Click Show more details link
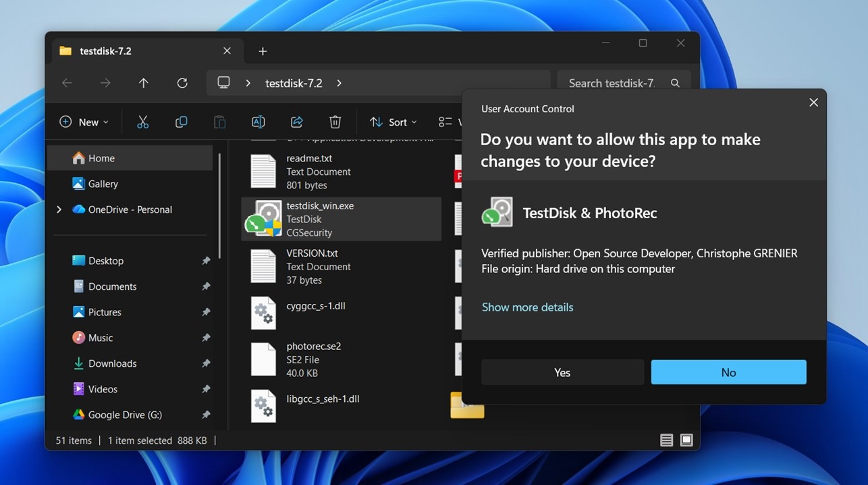The height and width of the screenshot is (485, 868). pyautogui.click(x=527, y=307)
